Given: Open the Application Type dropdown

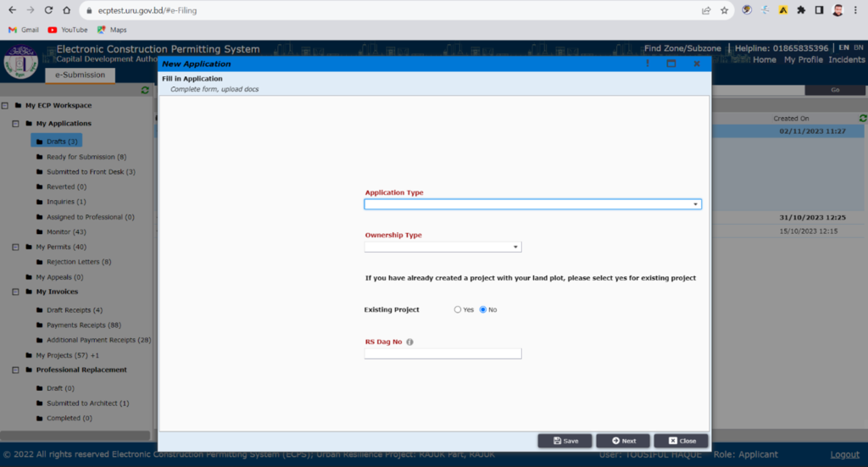Looking at the screenshot, I should 532,204.
